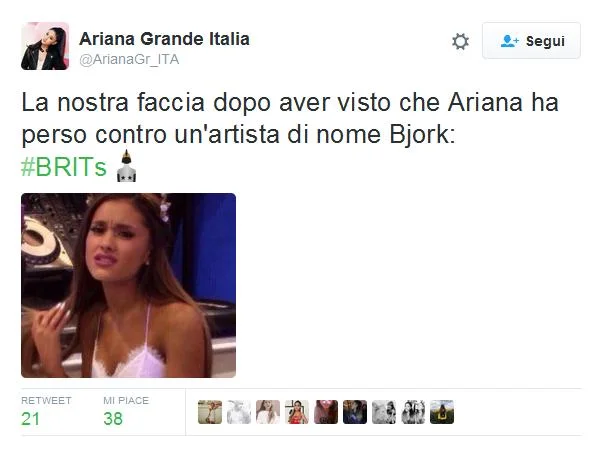Open third liker avatar thumbnail
The height and width of the screenshot is (449, 611).
click(268, 412)
